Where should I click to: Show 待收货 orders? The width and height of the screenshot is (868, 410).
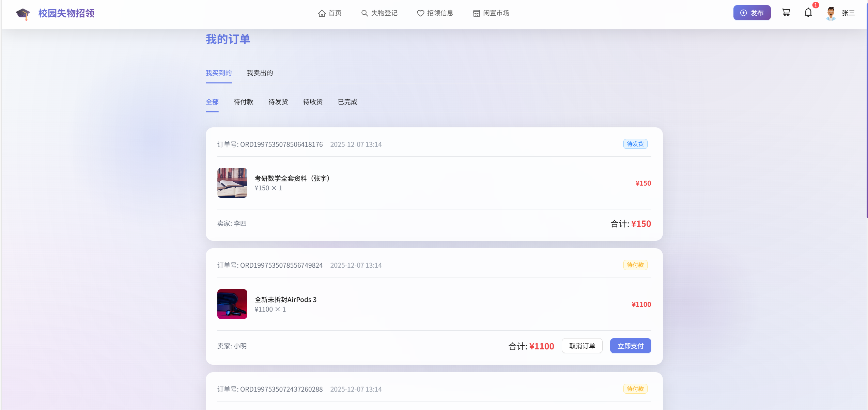(x=312, y=102)
